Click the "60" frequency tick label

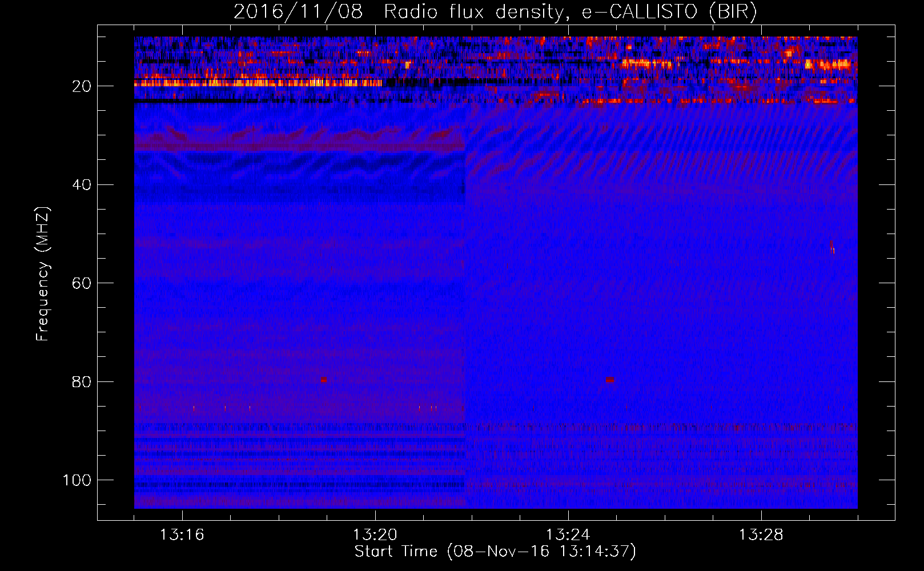pyautogui.click(x=82, y=283)
